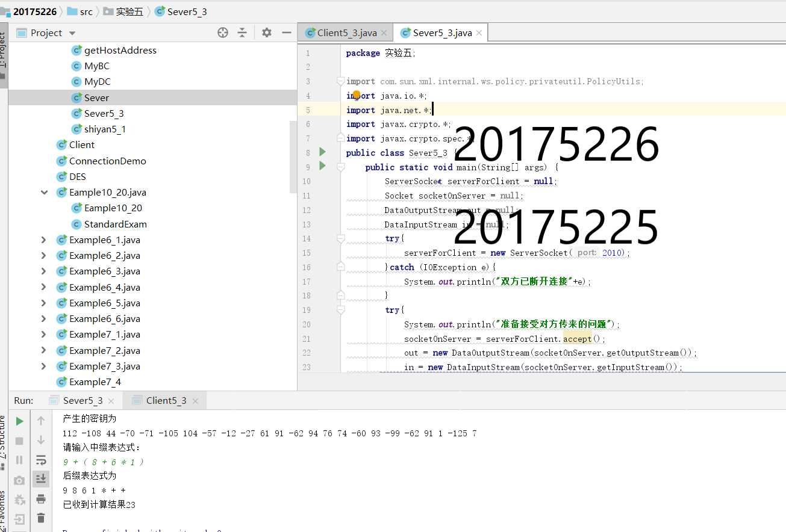
Task: Toggle code fold marker on line 3 import
Action: click(x=340, y=81)
